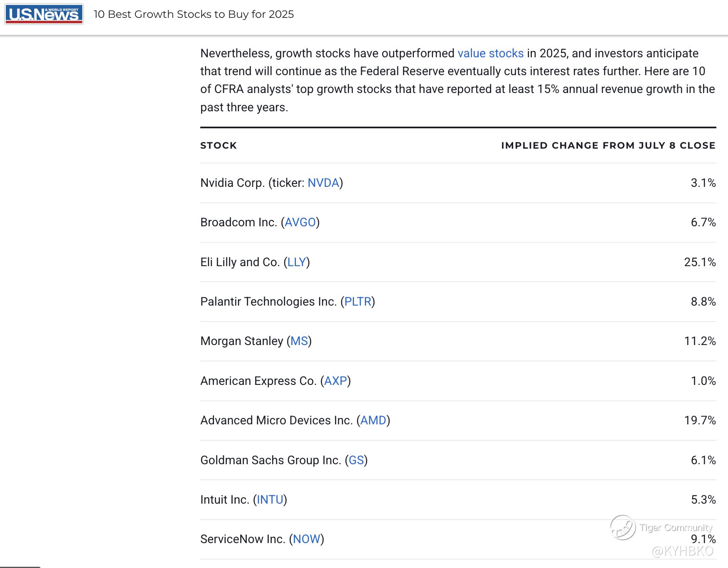Click Intuit's 5.3% implied change value

tap(703, 500)
